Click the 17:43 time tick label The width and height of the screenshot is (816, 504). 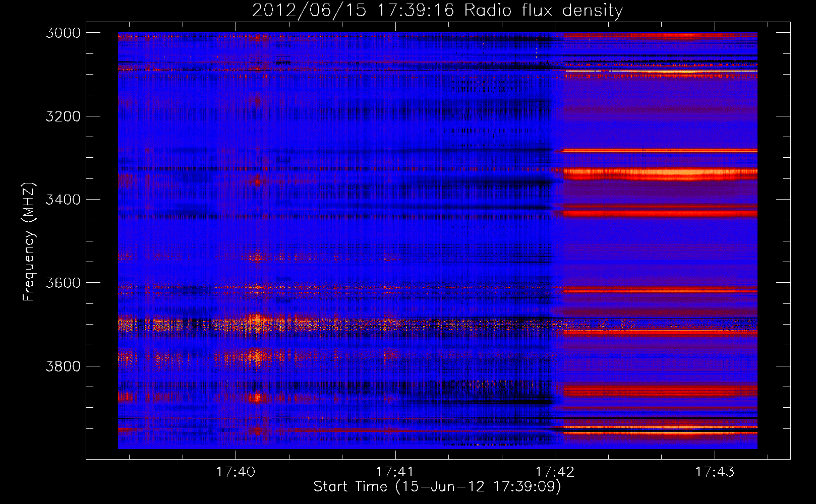[x=715, y=472]
